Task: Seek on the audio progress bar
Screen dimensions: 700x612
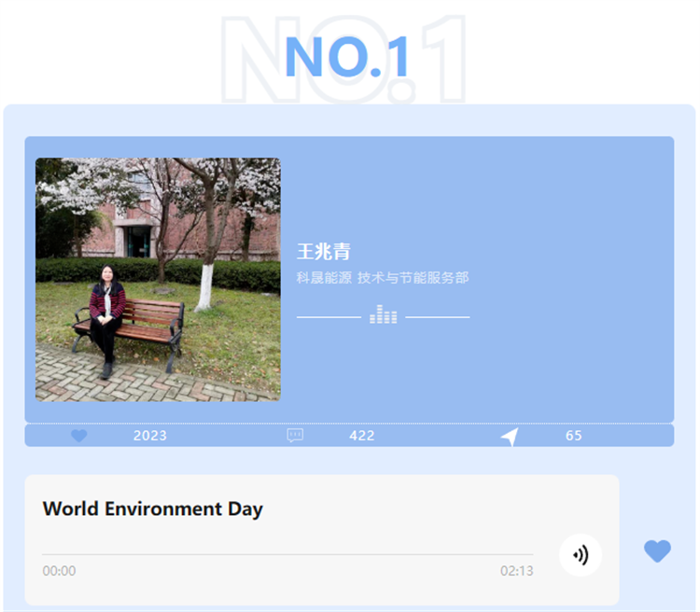Action: (287, 554)
